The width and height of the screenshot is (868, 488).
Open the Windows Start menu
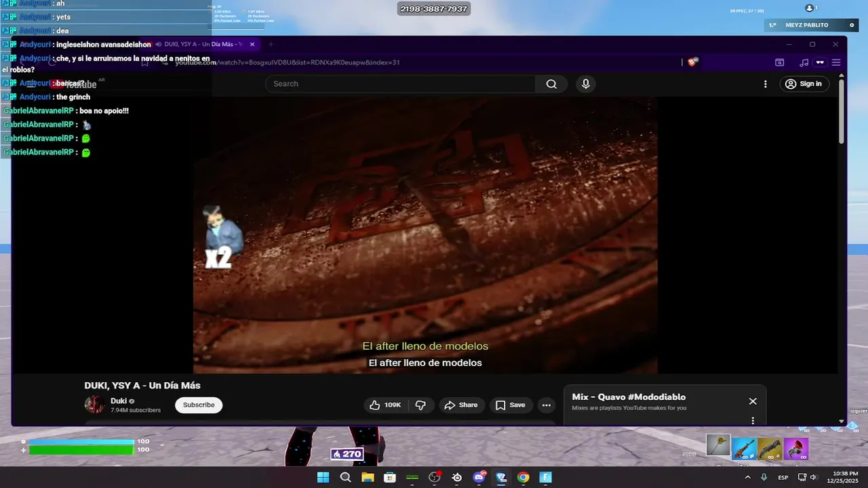(x=323, y=477)
